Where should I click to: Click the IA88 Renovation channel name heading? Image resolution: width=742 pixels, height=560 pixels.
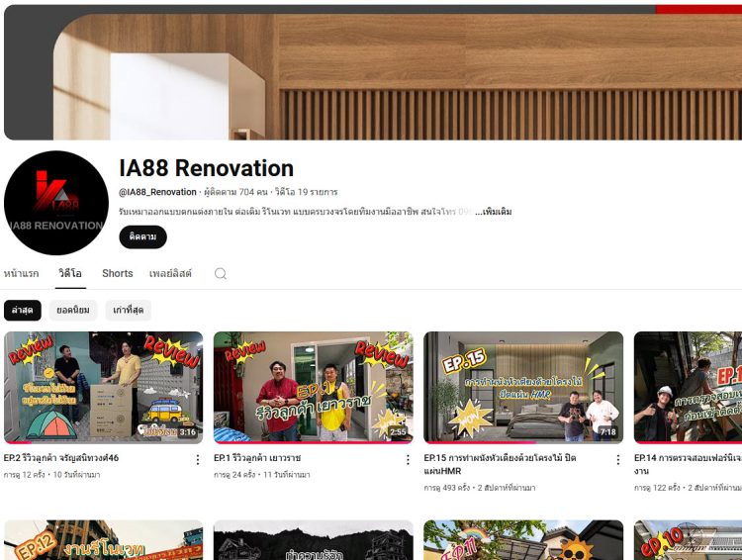click(x=207, y=168)
